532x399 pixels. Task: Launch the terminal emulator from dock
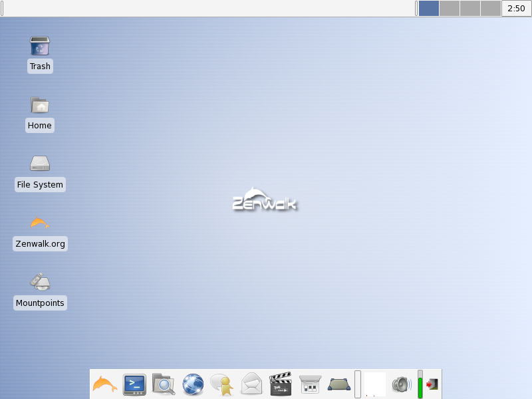[134, 384]
